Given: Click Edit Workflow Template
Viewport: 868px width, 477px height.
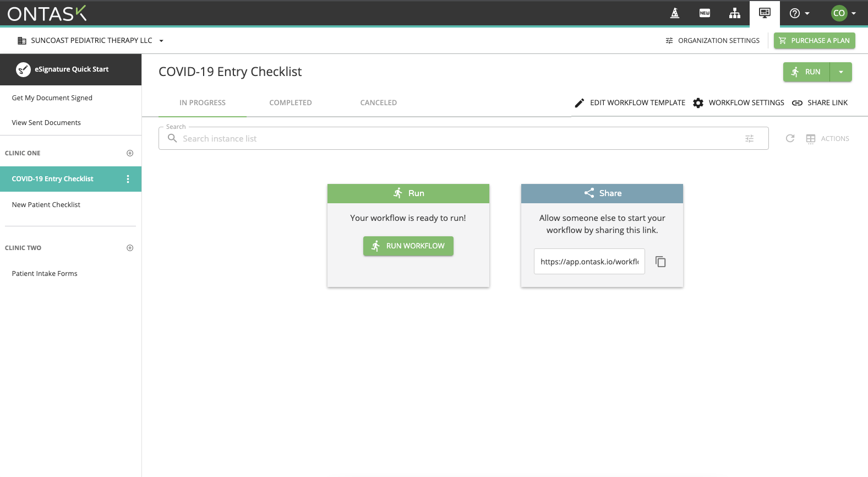Looking at the screenshot, I should point(630,103).
